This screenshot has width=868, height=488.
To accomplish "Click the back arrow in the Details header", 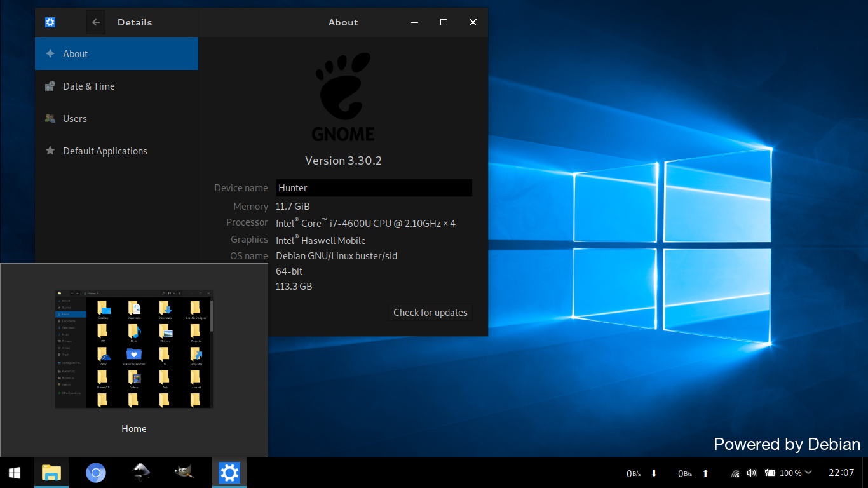I will tap(96, 22).
